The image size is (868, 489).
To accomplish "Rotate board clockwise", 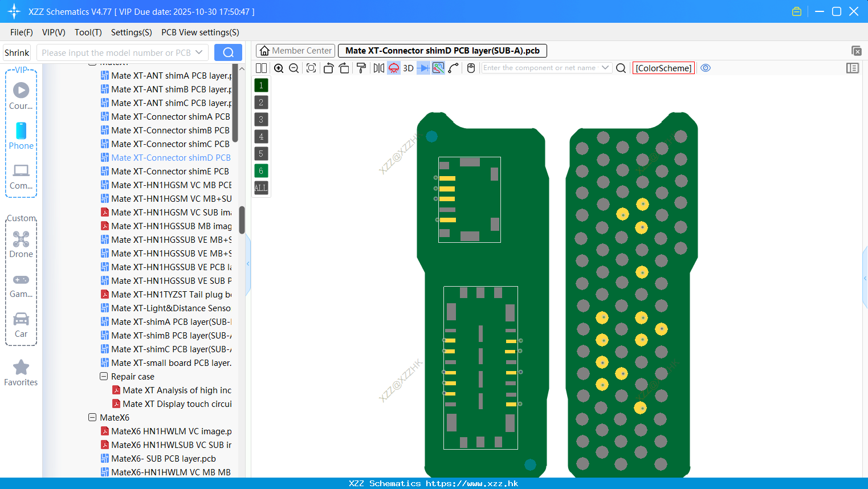I will [344, 68].
